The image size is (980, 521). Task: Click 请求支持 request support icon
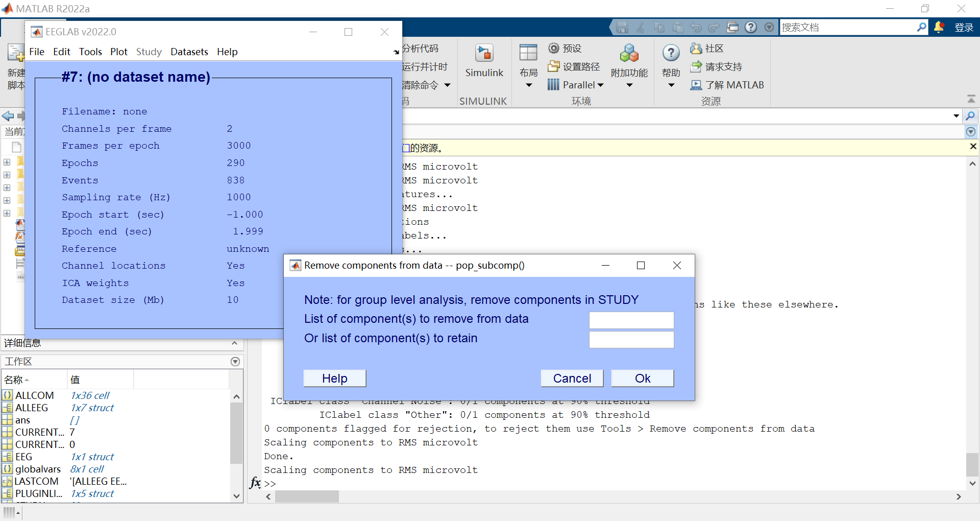click(696, 66)
